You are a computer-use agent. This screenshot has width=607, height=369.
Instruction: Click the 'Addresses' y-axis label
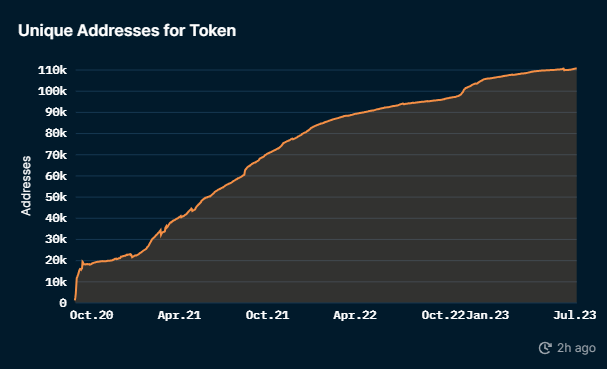26,186
